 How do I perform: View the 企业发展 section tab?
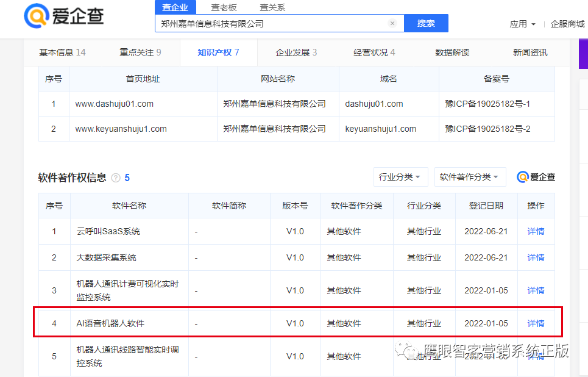(292, 53)
